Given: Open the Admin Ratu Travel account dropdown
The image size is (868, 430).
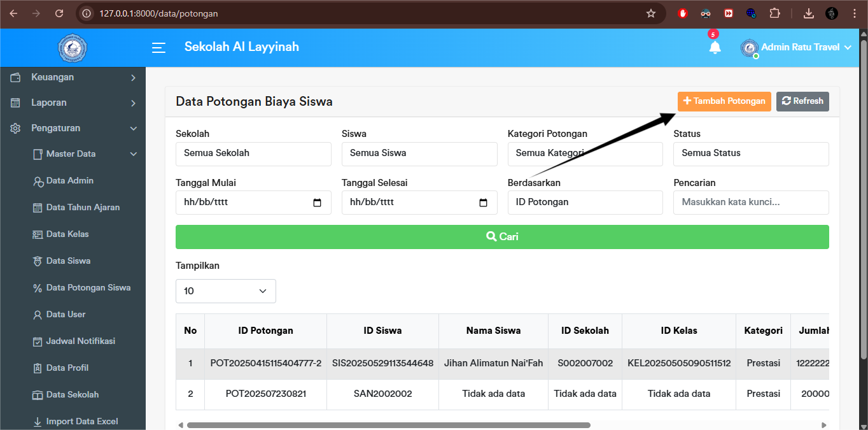Looking at the screenshot, I should pos(795,48).
